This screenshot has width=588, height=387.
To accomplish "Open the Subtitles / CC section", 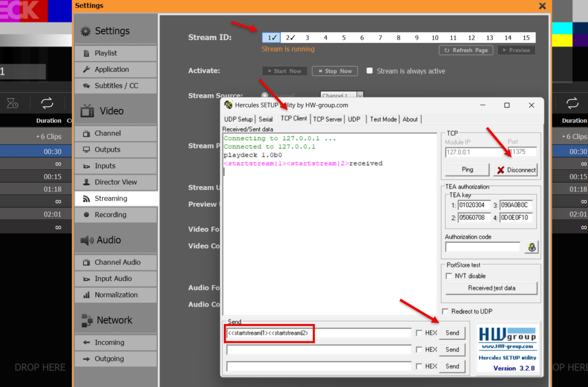I will pos(115,86).
